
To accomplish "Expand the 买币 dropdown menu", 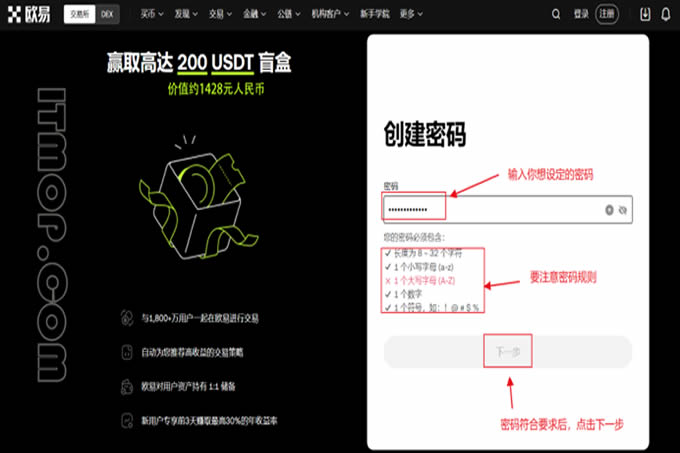I will tap(150, 14).
